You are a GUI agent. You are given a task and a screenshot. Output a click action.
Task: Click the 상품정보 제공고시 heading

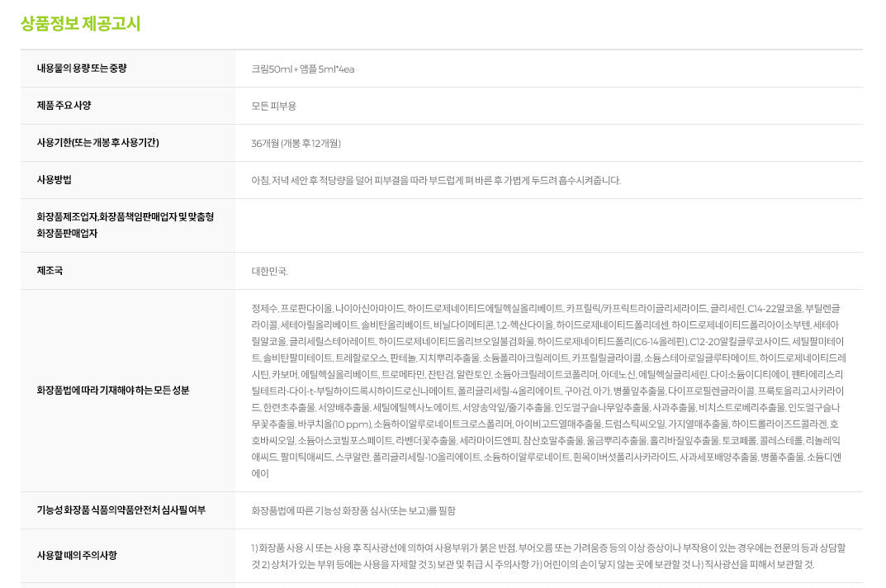point(80,23)
